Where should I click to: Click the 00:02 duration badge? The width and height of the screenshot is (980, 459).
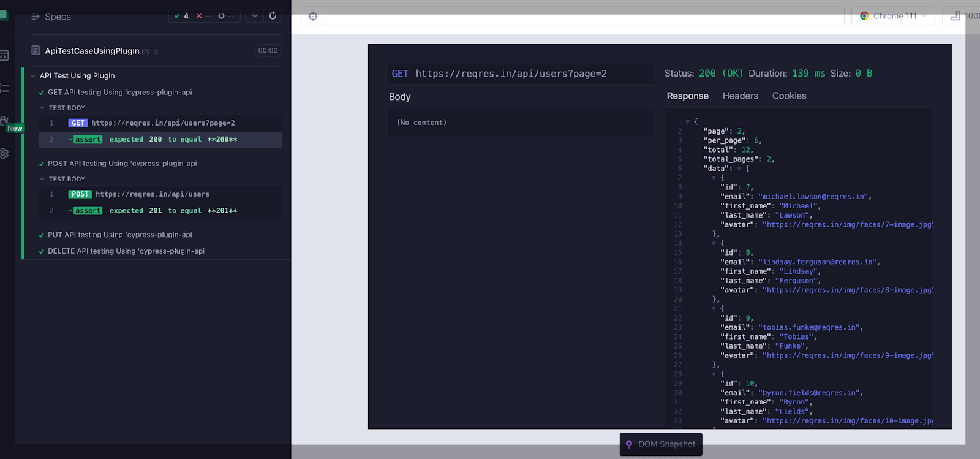coord(268,51)
